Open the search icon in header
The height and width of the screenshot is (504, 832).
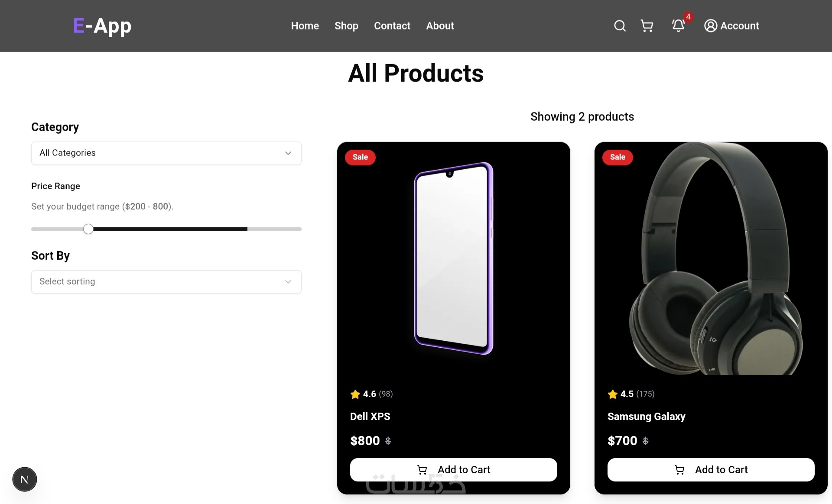[620, 26]
